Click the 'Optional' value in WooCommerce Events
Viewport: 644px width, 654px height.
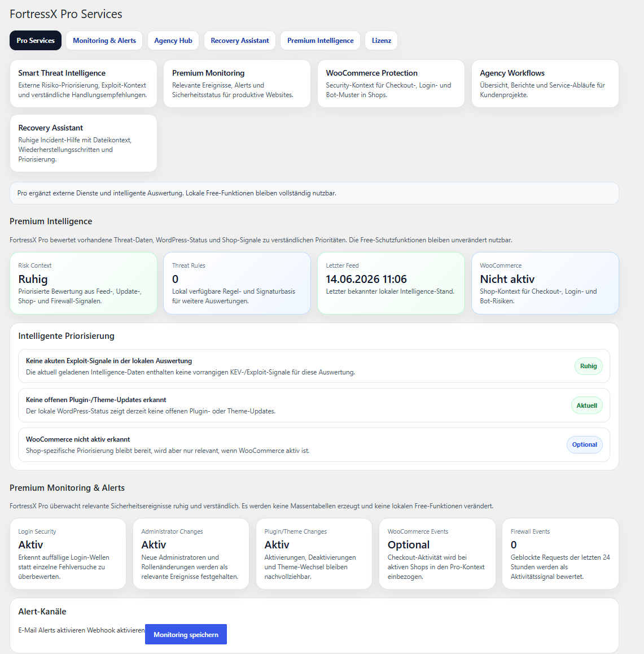(x=409, y=545)
